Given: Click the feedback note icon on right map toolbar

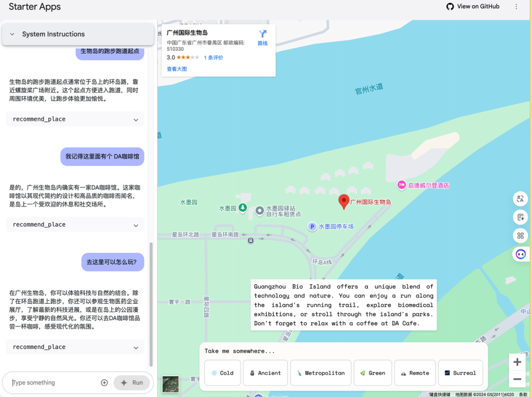Looking at the screenshot, I should tap(520, 217).
